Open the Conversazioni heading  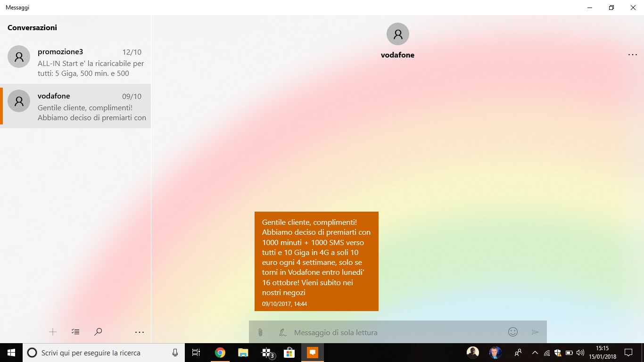tap(32, 27)
